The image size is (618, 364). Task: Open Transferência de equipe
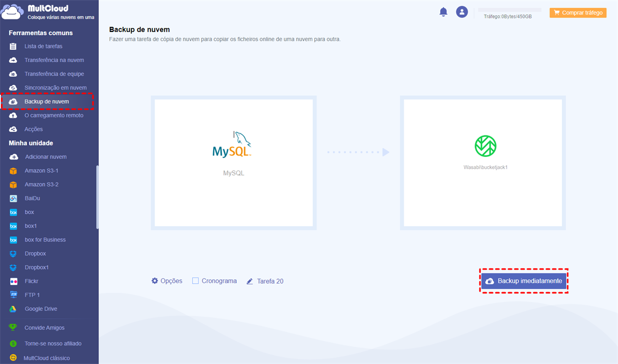point(54,74)
